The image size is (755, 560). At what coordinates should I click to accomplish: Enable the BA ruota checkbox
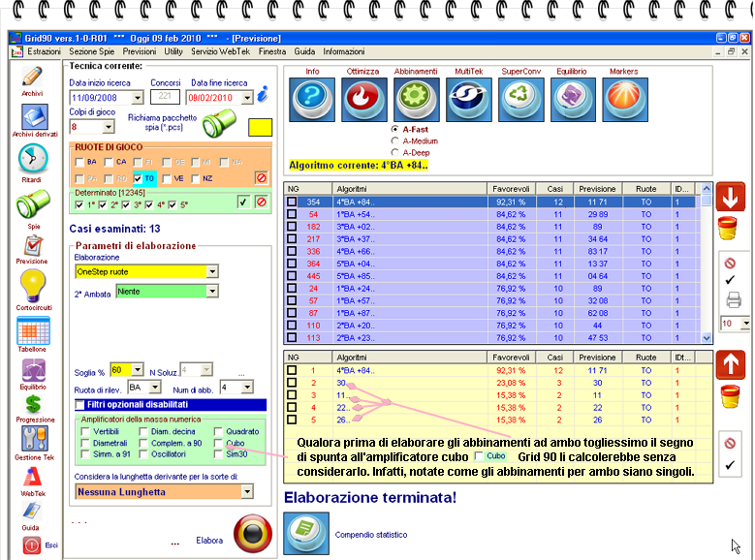pyautogui.click(x=79, y=162)
